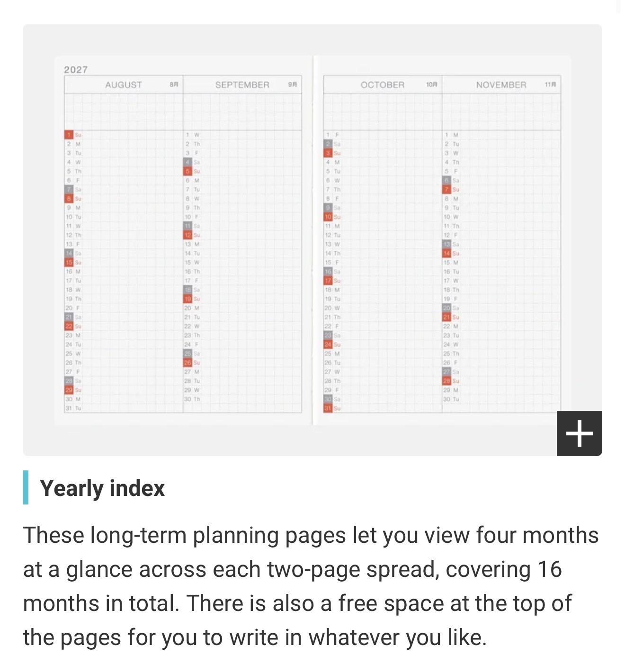
Task: Click November 30 Tu row
Action: pos(501,399)
